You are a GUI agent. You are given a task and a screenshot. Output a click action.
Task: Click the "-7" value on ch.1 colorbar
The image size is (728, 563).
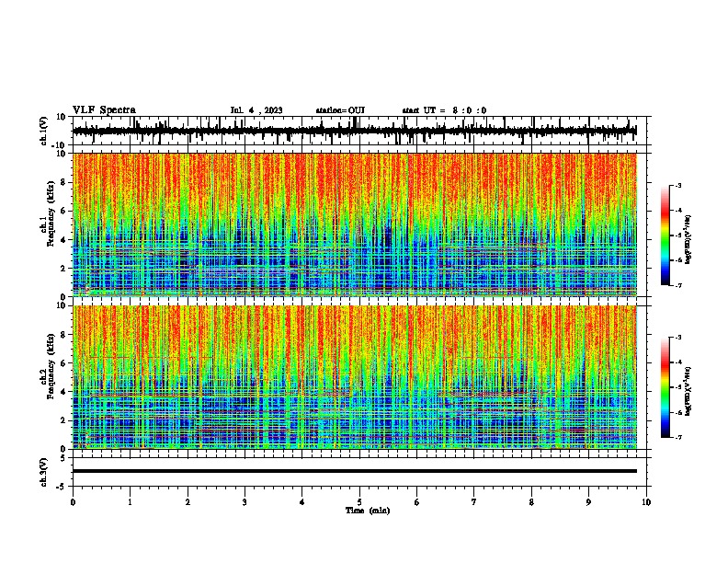(678, 285)
